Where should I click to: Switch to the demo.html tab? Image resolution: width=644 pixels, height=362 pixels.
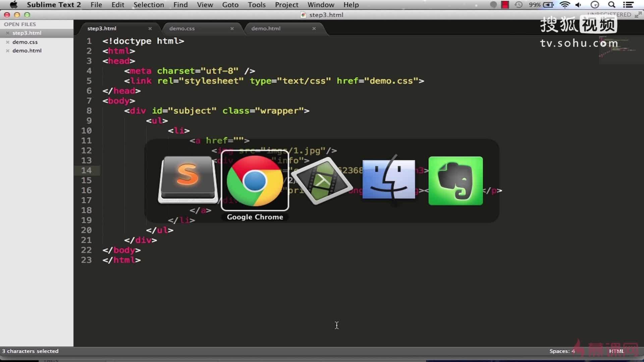click(x=266, y=28)
